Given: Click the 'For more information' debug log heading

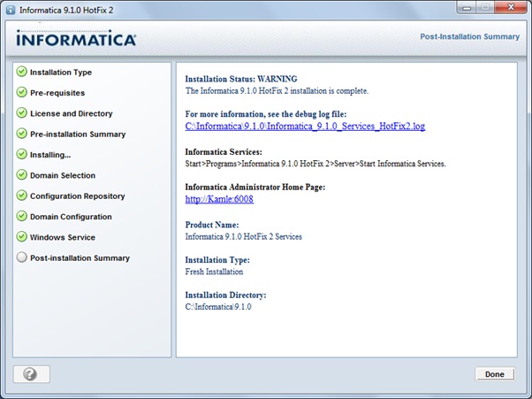Looking at the screenshot, I should [x=266, y=114].
